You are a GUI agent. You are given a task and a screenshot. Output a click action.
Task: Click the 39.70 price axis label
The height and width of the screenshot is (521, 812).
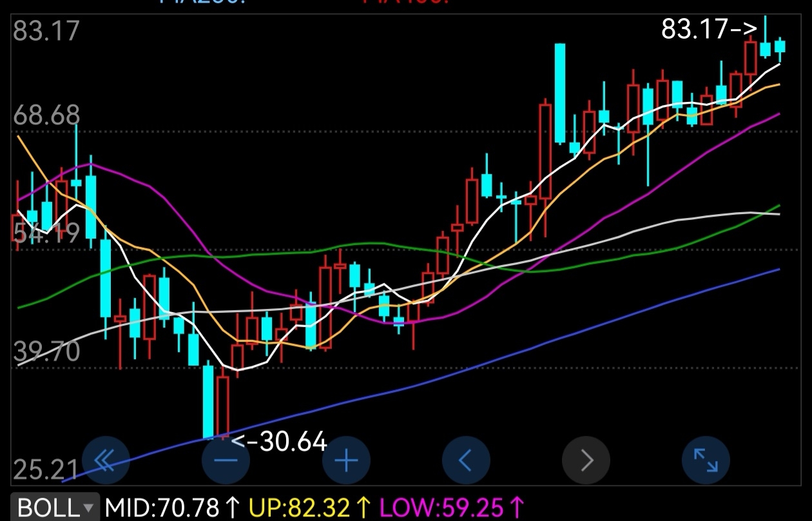[47, 352]
